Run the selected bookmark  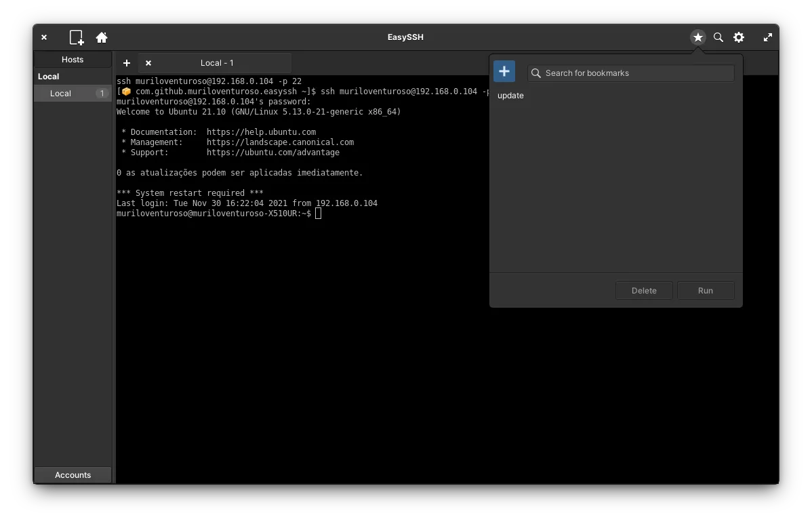706,290
